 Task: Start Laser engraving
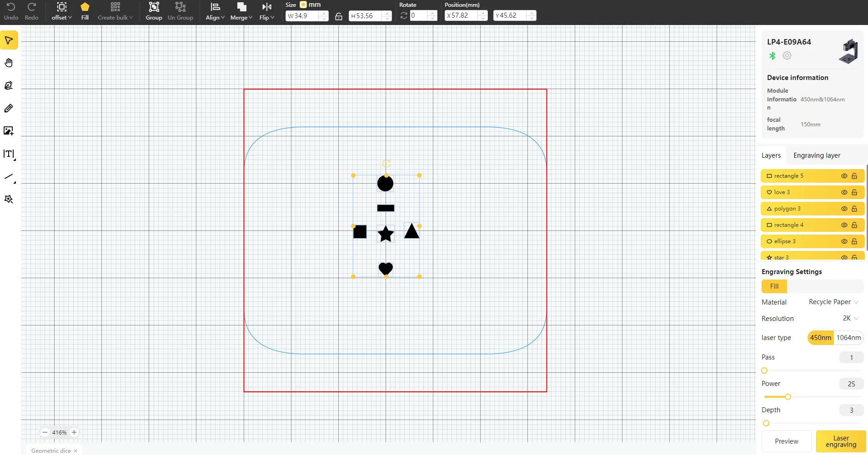(x=841, y=441)
